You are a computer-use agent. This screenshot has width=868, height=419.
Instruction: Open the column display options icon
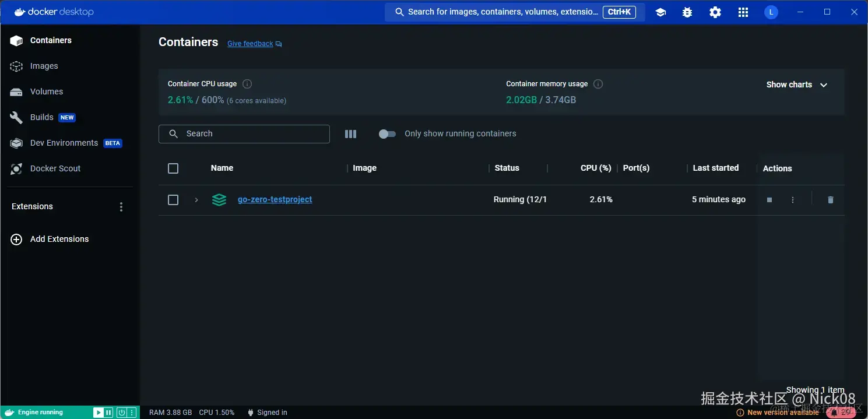tap(350, 134)
